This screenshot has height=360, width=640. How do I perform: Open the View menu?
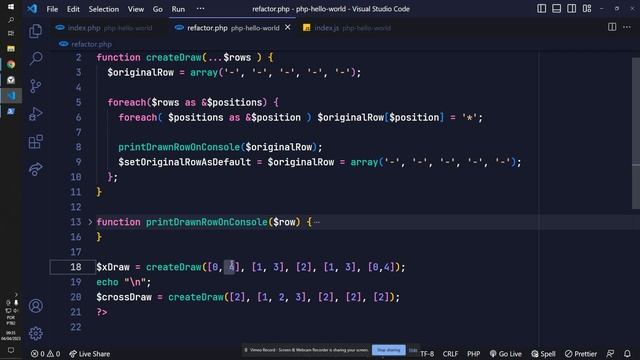(136, 9)
